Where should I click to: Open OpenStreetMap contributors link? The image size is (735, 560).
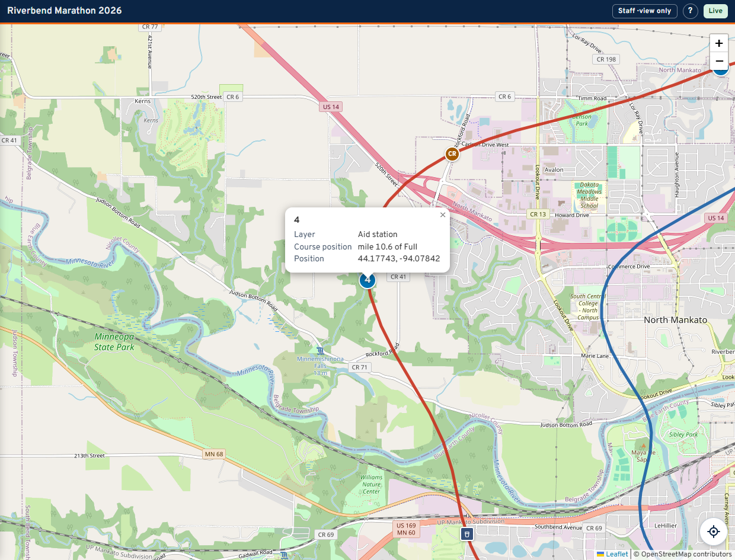click(682, 554)
